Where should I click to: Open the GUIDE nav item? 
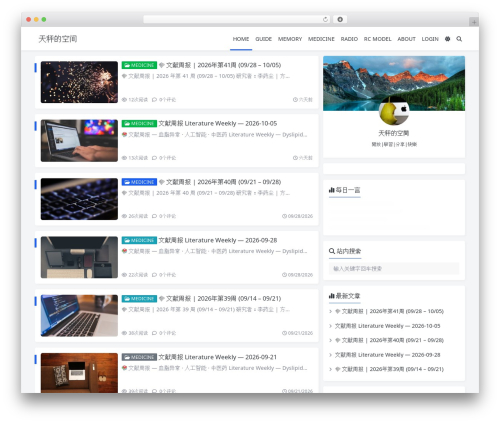[x=263, y=39]
